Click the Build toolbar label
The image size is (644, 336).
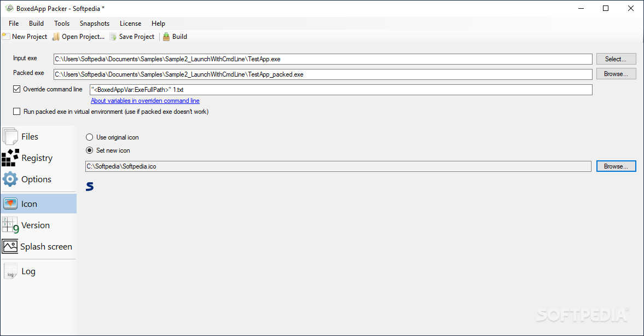179,37
